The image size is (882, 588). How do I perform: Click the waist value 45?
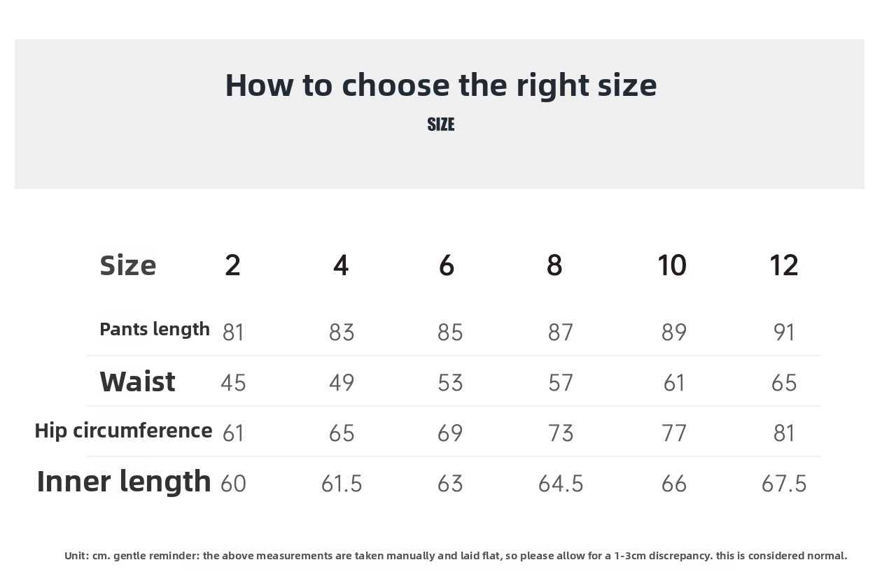[233, 383]
